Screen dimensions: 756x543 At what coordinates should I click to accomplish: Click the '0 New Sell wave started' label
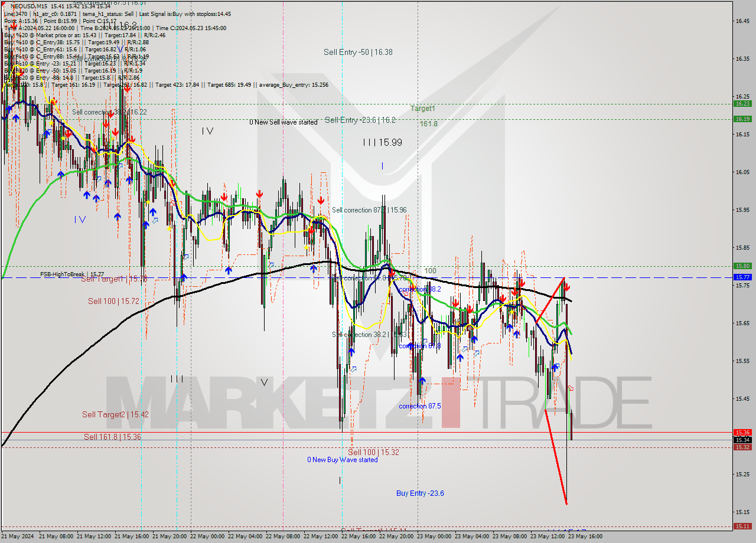click(x=283, y=122)
